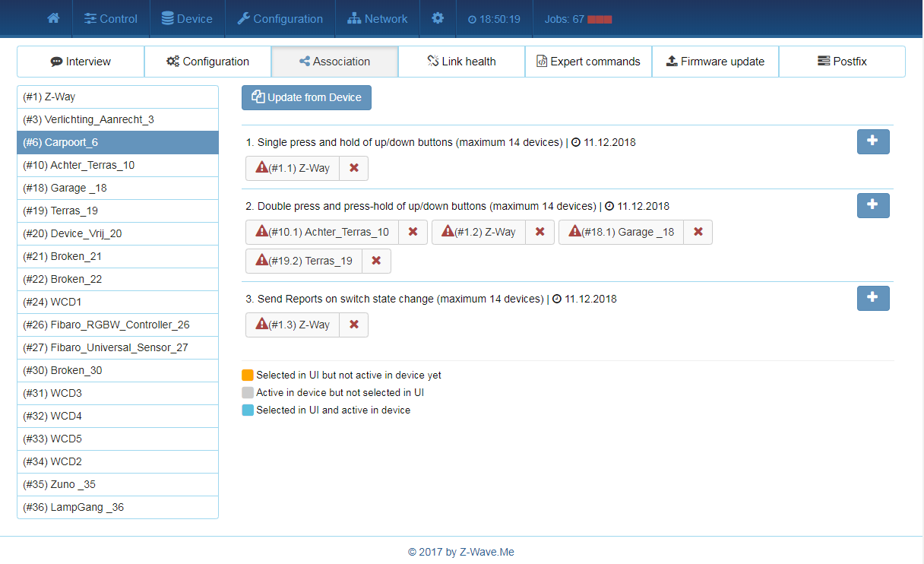Open the Expert commands tab
Screen dimensions: 924x564
588,62
